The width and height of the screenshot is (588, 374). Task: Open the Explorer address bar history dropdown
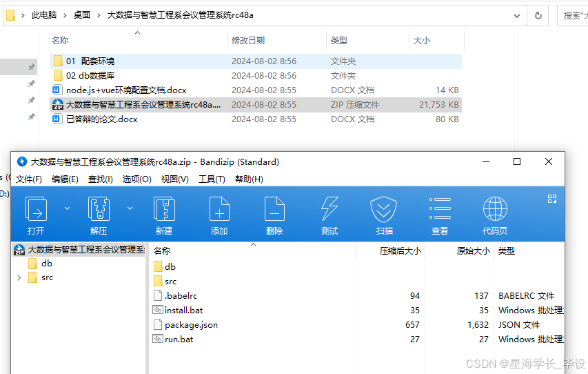pyautogui.click(x=517, y=16)
